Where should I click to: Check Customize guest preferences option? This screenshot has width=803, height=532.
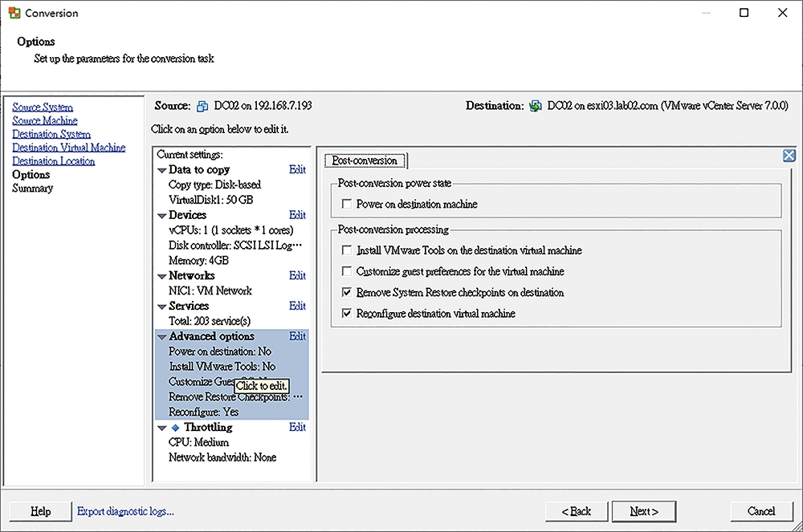tap(347, 271)
